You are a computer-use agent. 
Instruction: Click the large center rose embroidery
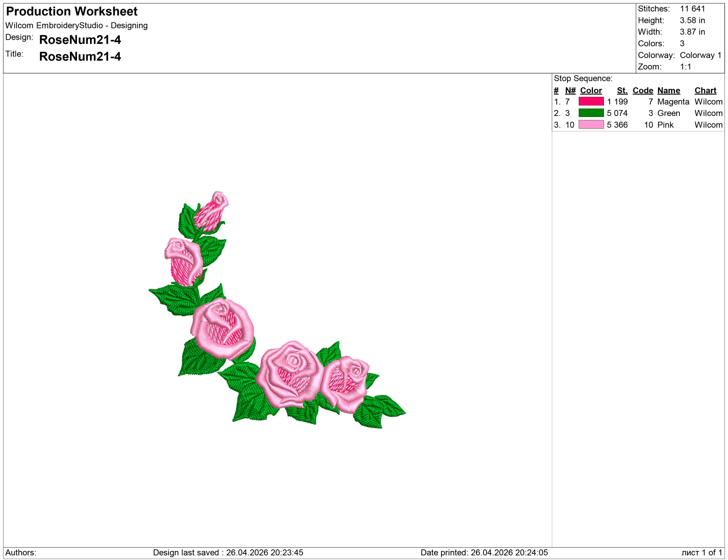[x=291, y=373]
